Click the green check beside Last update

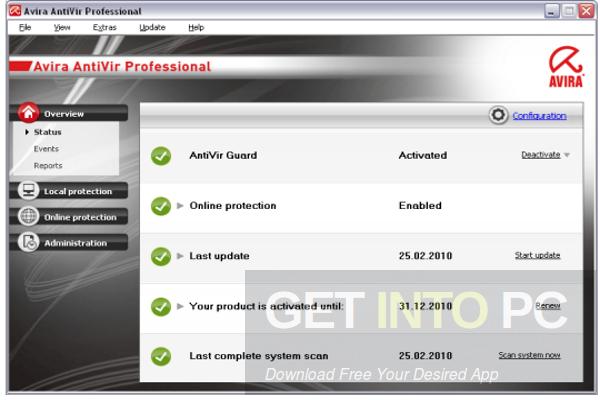click(160, 256)
